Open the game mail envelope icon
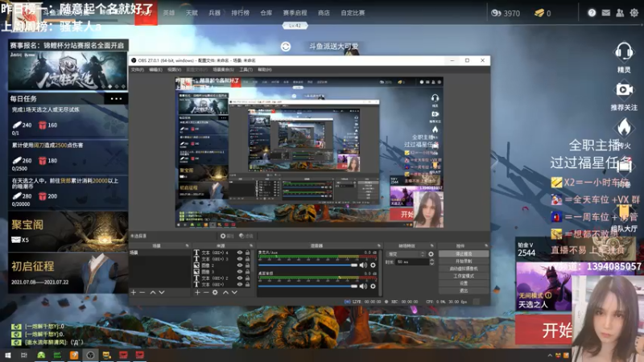 [606, 13]
